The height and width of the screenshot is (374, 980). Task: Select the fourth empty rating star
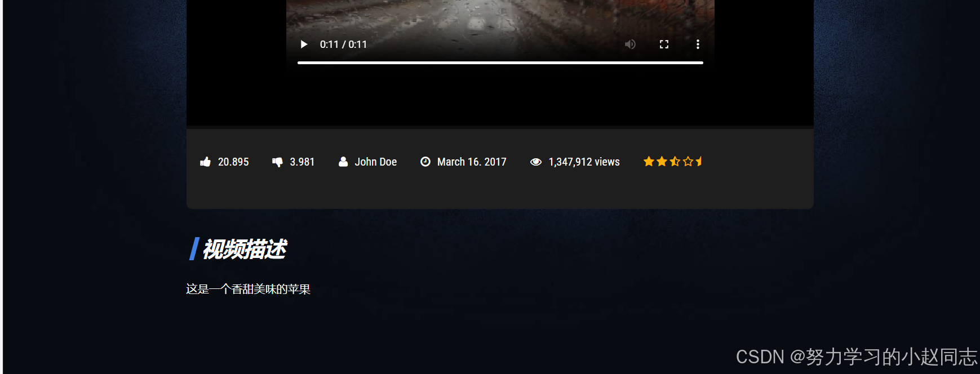pos(688,162)
